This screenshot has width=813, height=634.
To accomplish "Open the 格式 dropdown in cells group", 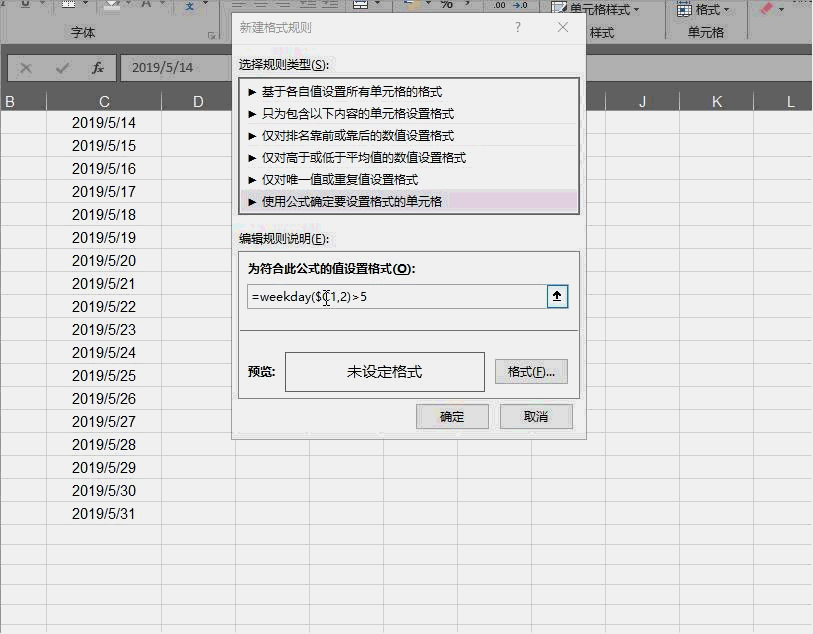I will [704, 9].
